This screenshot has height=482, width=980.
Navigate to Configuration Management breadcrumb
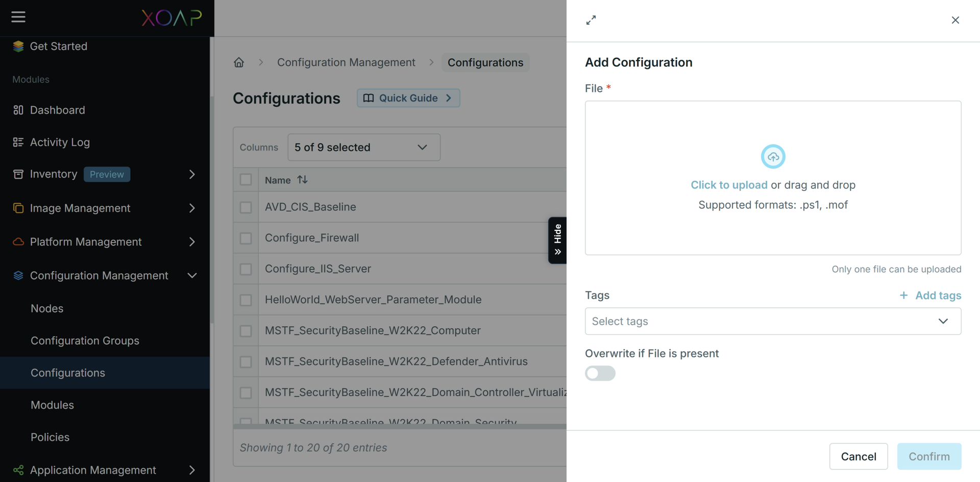click(x=346, y=62)
